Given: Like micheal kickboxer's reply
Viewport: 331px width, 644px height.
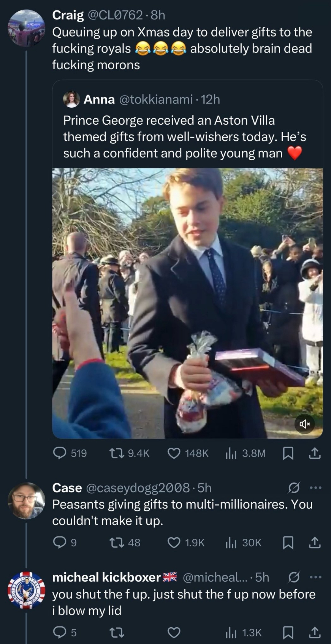Looking at the screenshot, I should [x=174, y=632].
